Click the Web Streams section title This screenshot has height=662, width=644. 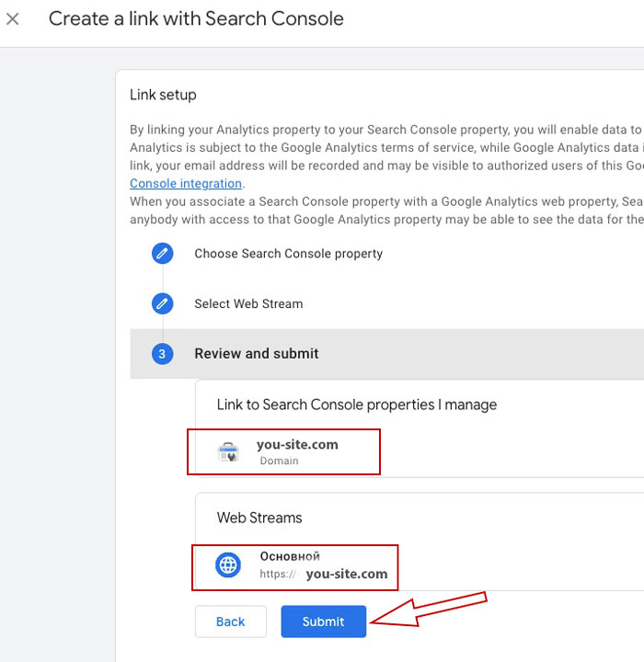259,518
